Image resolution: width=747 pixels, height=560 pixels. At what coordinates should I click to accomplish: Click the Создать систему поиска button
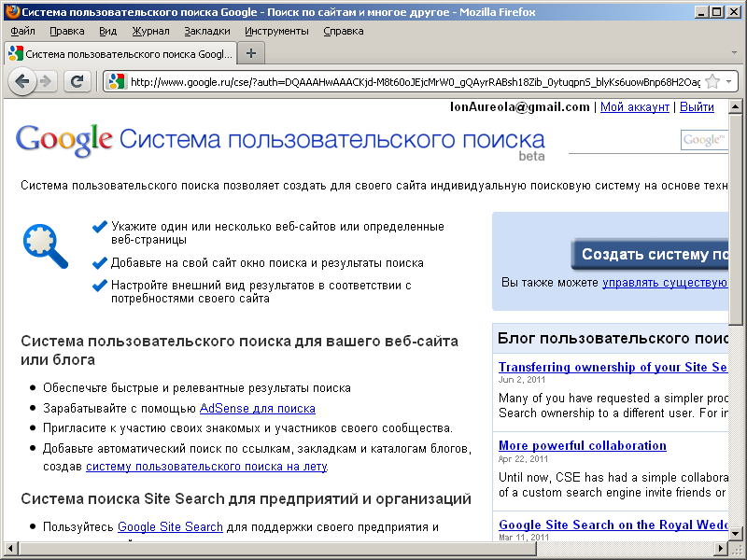[x=654, y=254]
